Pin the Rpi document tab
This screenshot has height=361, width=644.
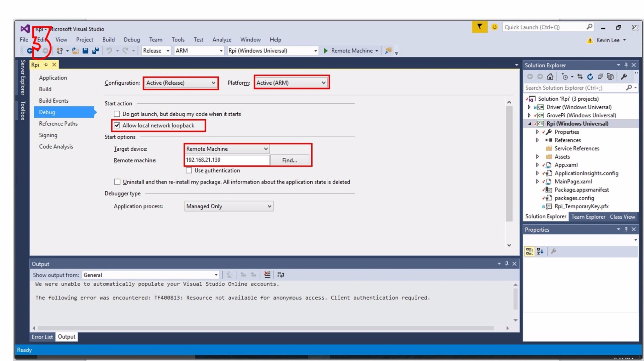tap(46, 65)
